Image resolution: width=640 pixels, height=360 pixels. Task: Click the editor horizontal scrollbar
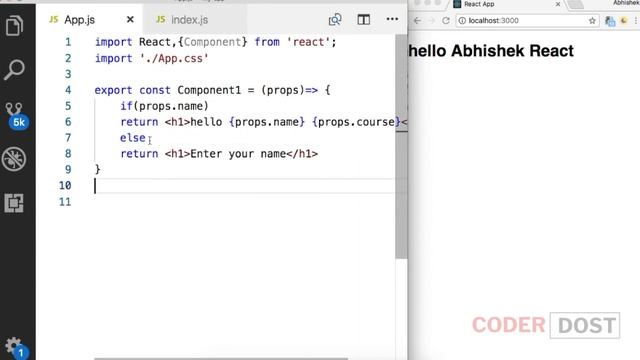pos(221,358)
